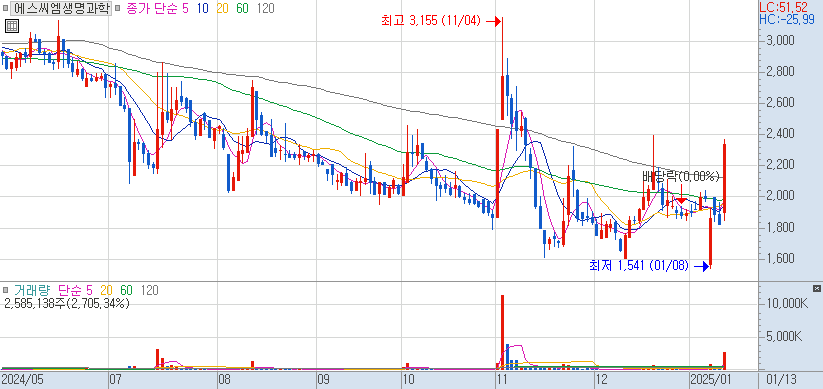Select the blue 10-day moving average legend
823x389 pixels.
[204, 8]
